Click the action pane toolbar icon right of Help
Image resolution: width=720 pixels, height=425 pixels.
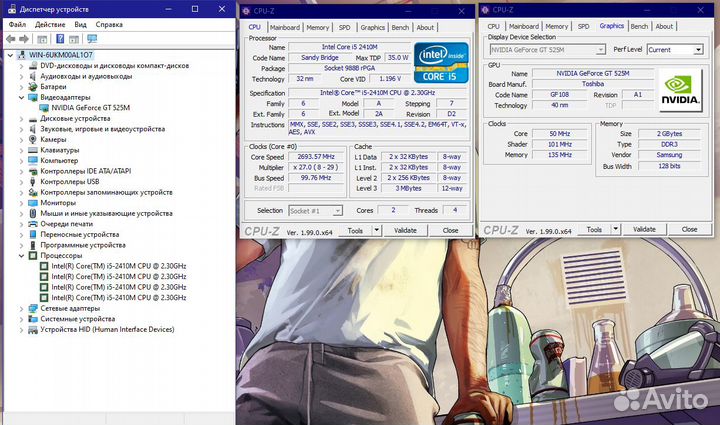point(74,39)
